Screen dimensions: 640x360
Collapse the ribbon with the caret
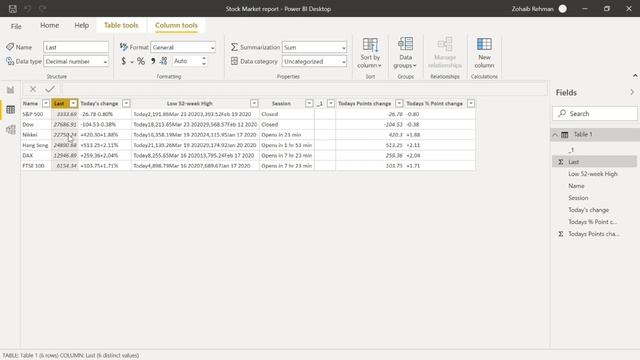pyautogui.click(x=635, y=76)
